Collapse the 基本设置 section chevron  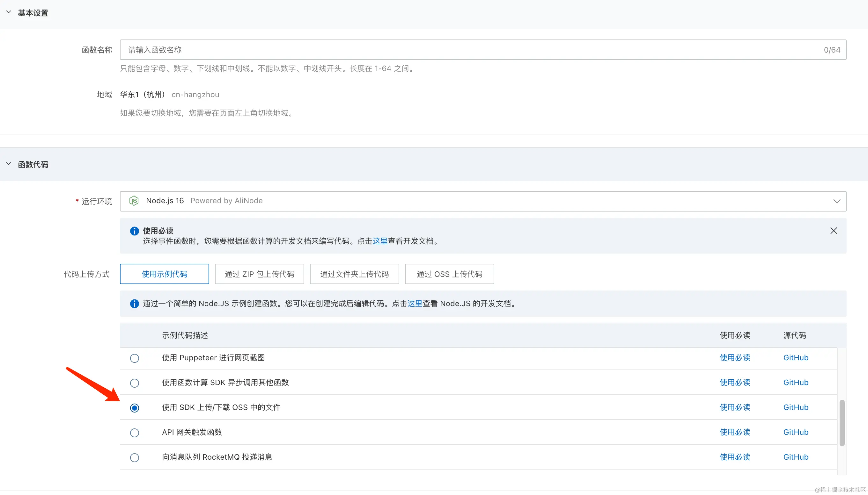[9, 12]
